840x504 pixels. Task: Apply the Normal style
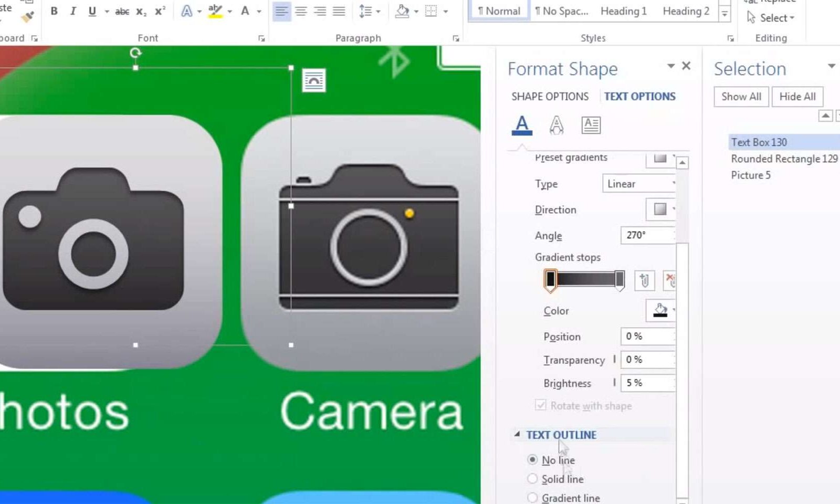[x=499, y=11]
